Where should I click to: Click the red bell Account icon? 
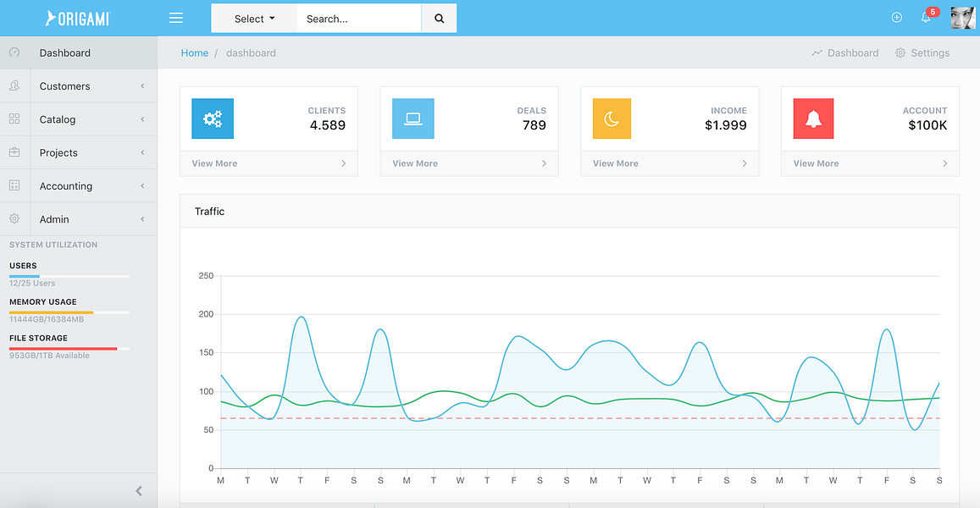click(x=813, y=118)
